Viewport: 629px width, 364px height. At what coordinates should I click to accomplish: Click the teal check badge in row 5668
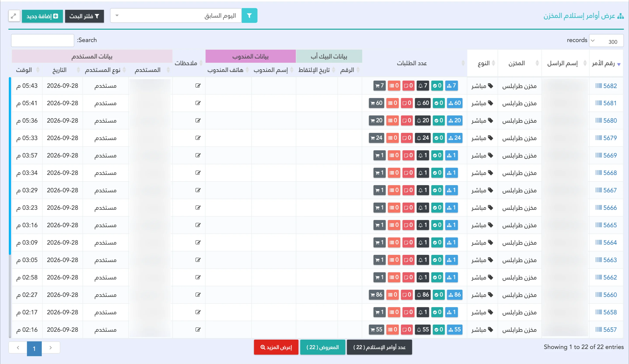pyautogui.click(x=437, y=173)
